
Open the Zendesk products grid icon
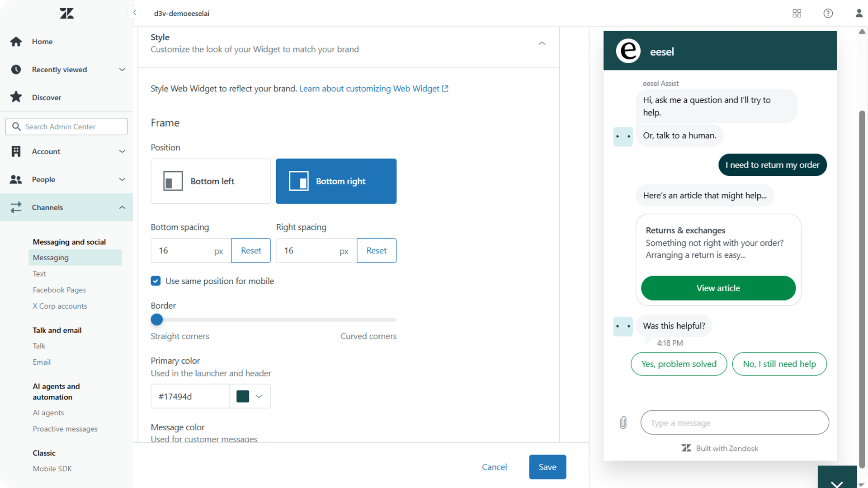coord(797,13)
